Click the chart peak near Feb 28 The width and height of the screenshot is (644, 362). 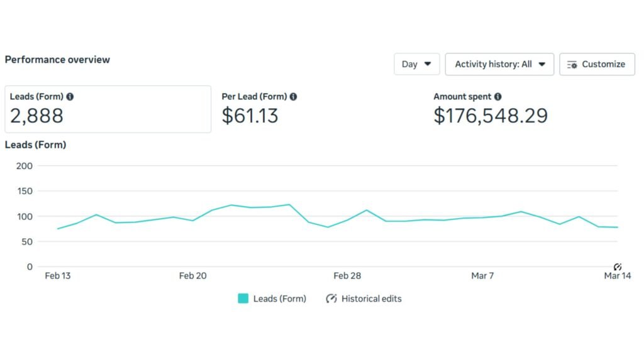(x=366, y=211)
